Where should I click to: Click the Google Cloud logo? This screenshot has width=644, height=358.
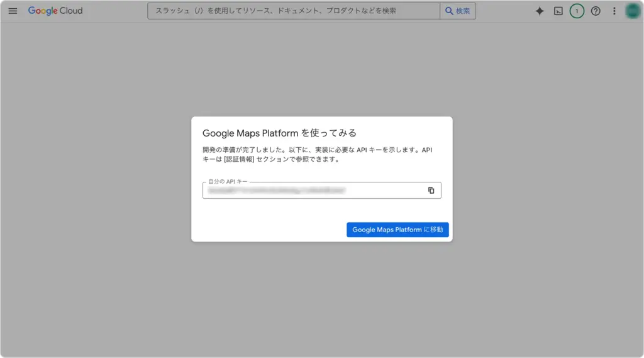(x=55, y=11)
